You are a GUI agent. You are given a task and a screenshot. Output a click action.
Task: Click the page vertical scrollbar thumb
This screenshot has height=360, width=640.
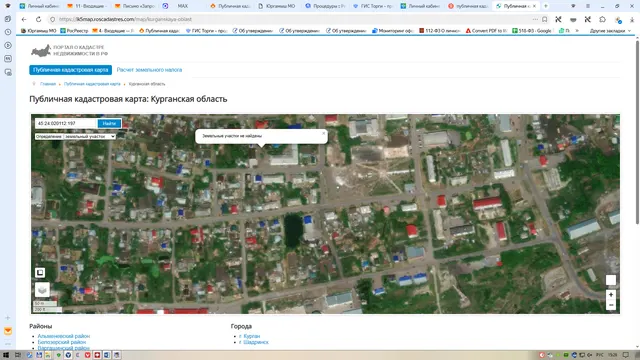click(x=637, y=131)
